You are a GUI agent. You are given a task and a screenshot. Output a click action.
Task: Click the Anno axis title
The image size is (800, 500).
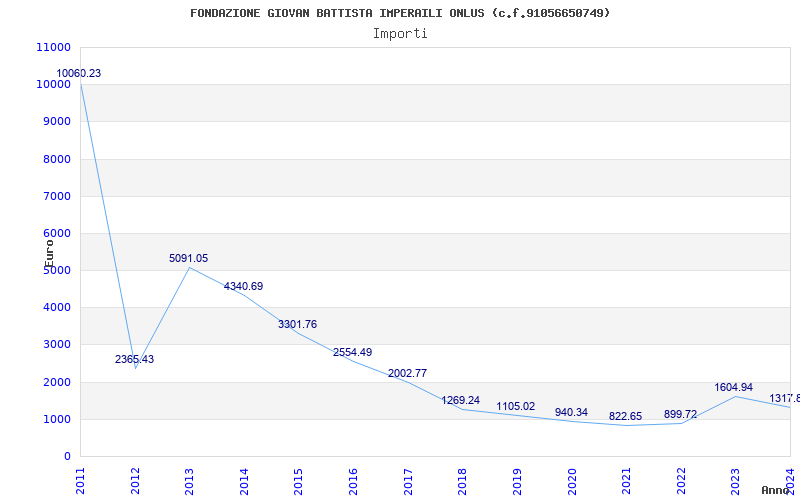point(775,490)
